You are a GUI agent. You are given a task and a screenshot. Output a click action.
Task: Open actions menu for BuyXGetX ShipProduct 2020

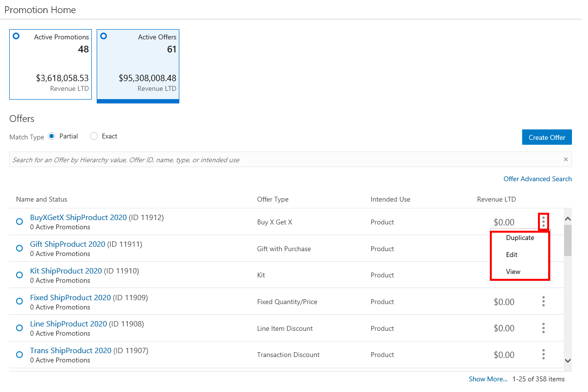pos(543,222)
